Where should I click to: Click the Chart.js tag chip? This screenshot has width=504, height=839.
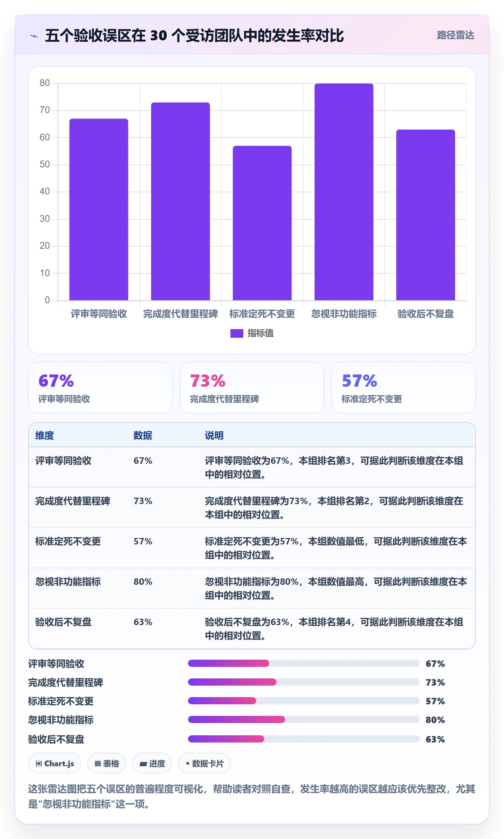click(55, 763)
